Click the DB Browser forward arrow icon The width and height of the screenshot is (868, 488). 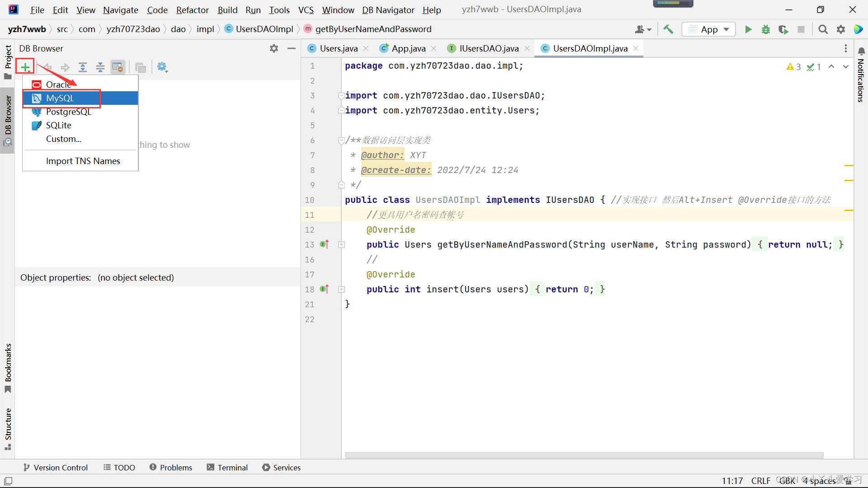[65, 67]
